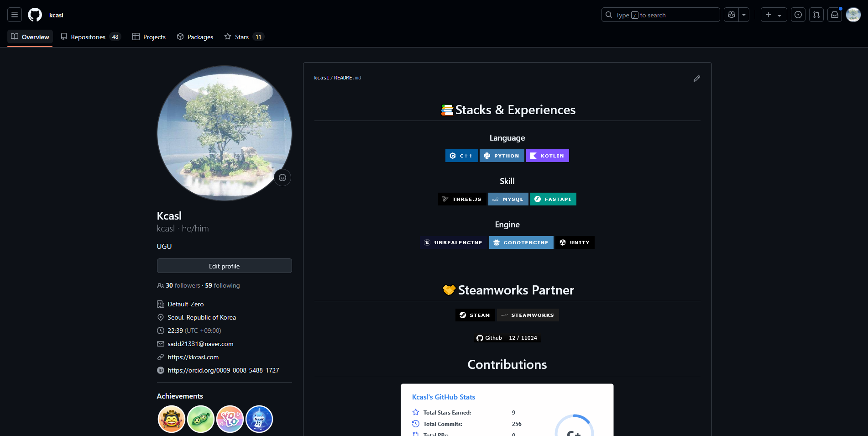This screenshot has width=868, height=436.
Task: Click the C++ language badge
Action: [x=462, y=156]
